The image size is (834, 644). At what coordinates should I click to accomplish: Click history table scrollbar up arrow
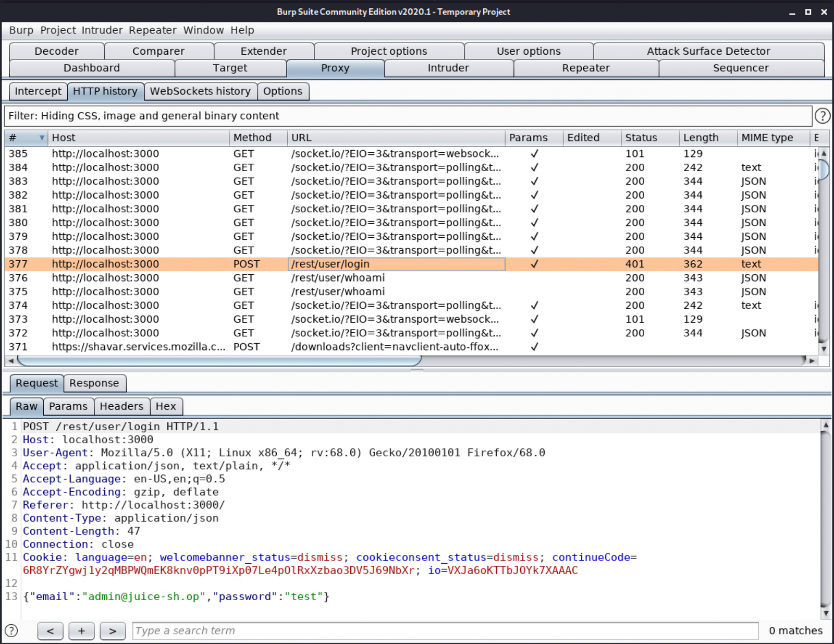pyautogui.click(x=824, y=153)
